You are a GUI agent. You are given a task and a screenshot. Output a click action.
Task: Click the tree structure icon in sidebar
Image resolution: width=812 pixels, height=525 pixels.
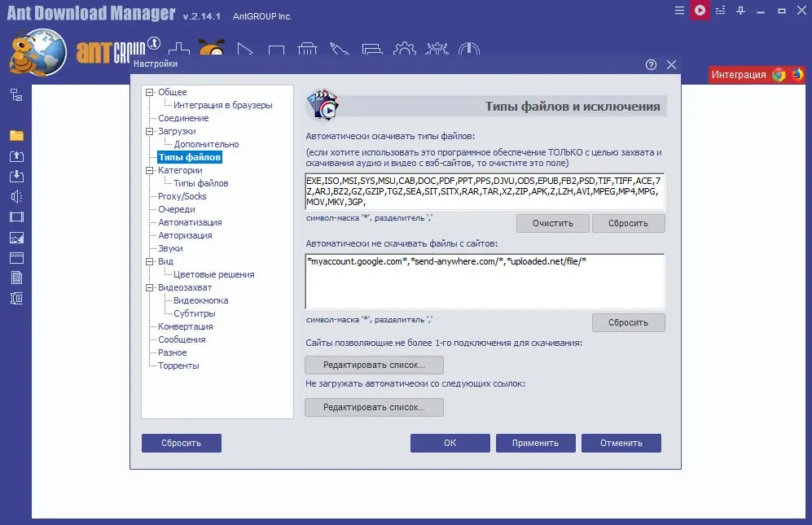[x=16, y=95]
